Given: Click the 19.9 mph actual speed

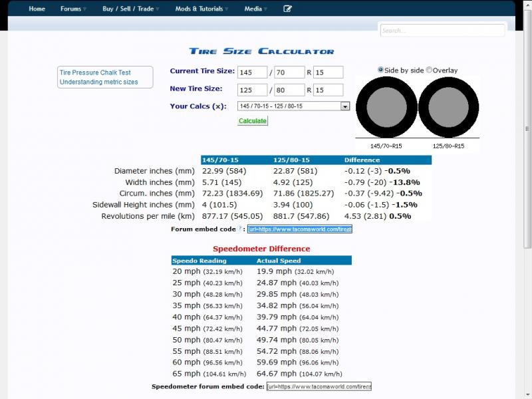Looking at the screenshot, I should pos(295,271).
